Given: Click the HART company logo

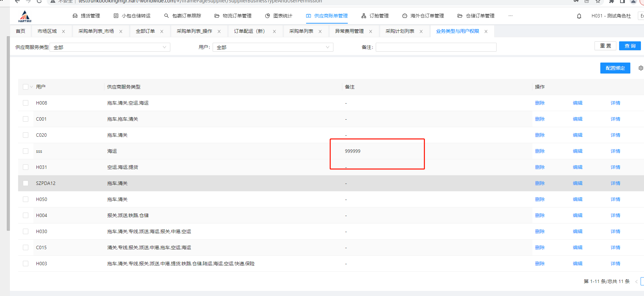Looking at the screenshot, I should click(x=25, y=16).
